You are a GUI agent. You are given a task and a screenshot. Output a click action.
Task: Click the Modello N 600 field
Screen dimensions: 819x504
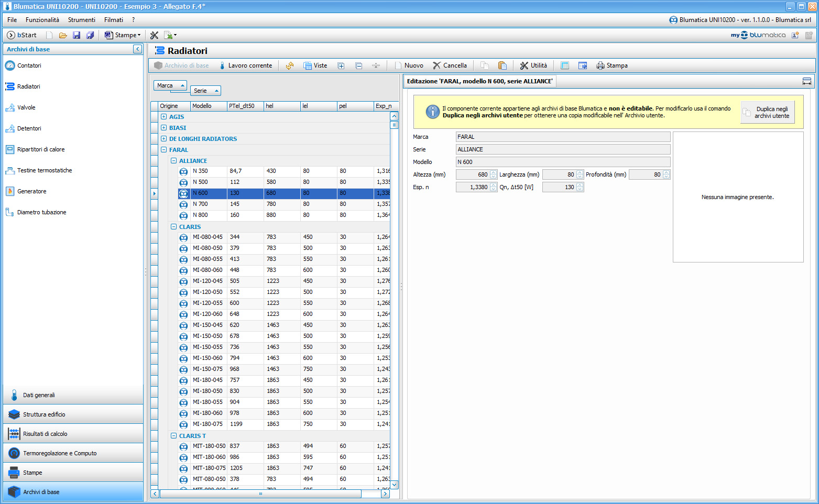563,162
